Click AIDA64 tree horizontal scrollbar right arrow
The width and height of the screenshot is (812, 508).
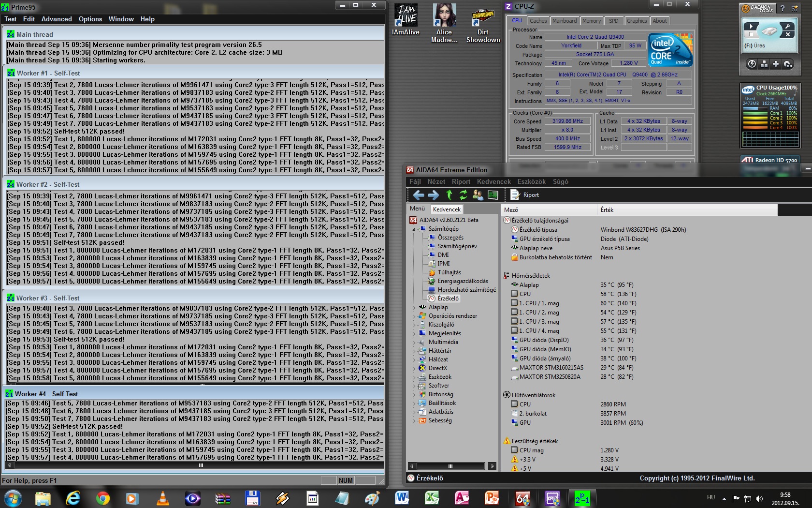[492, 466]
